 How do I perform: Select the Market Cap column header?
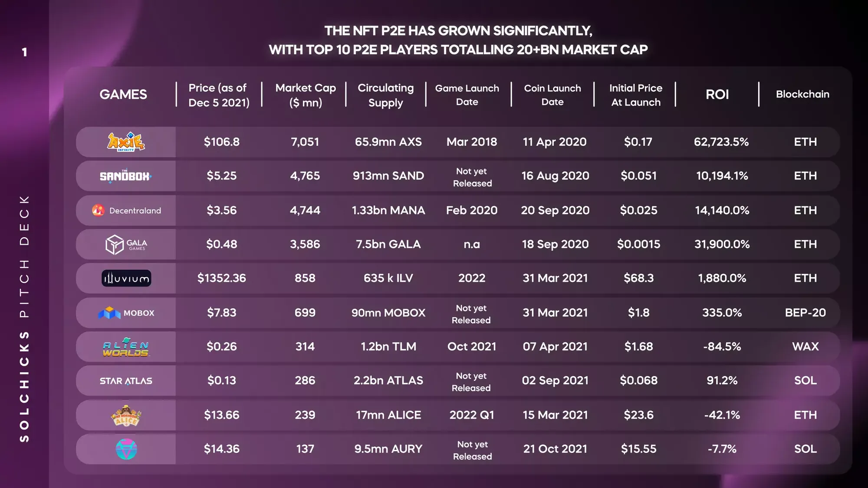point(306,95)
